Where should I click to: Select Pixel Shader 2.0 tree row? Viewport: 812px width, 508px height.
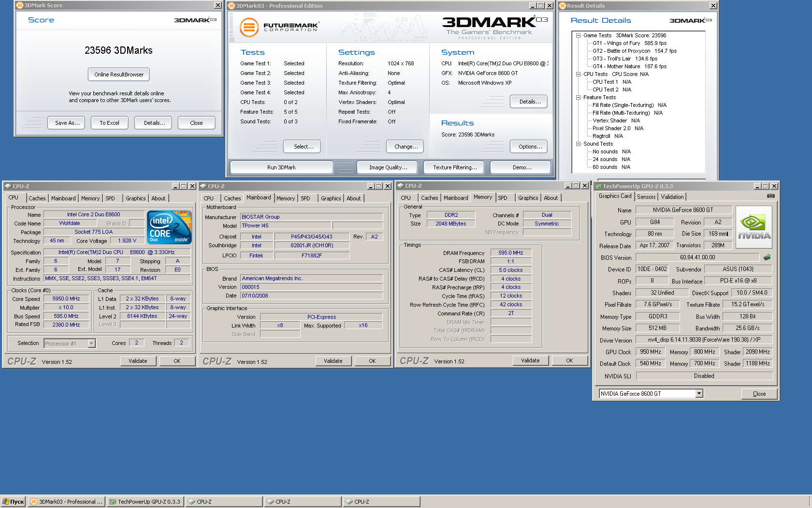[x=618, y=128]
